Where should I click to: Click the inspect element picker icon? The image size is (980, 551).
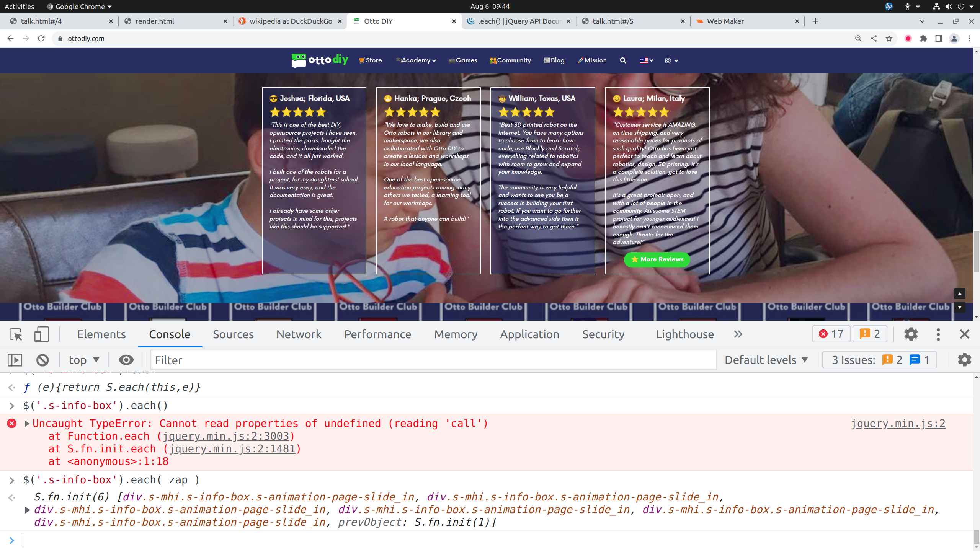(16, 334)
